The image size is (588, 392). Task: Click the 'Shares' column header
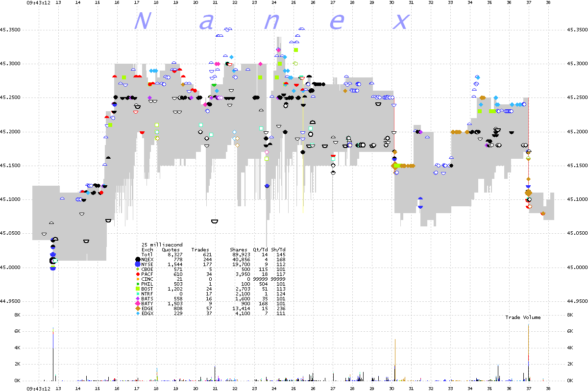point(239,249)
